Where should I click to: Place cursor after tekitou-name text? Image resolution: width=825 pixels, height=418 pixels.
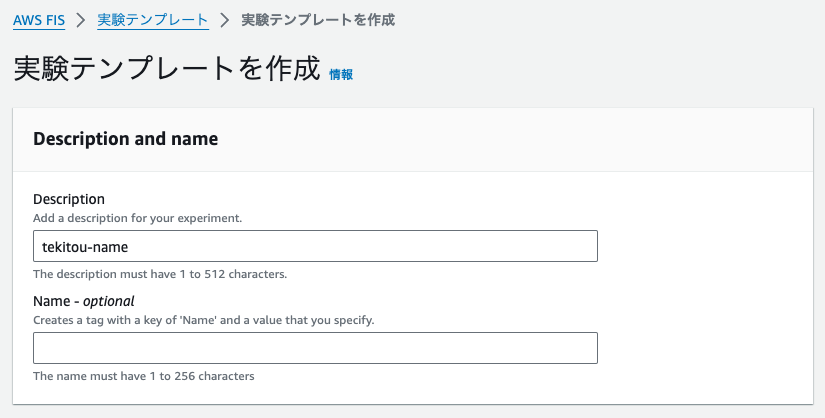click(x=129, y=246)
